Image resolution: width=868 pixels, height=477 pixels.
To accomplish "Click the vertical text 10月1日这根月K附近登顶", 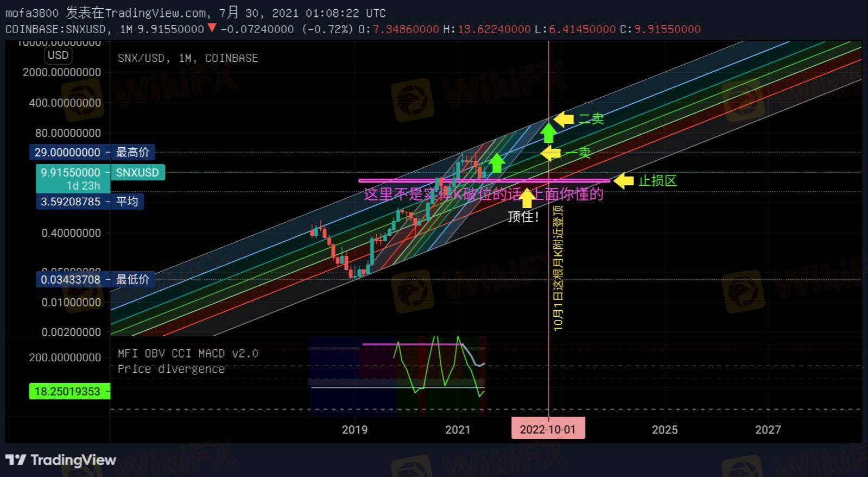I will coord(559,268).
